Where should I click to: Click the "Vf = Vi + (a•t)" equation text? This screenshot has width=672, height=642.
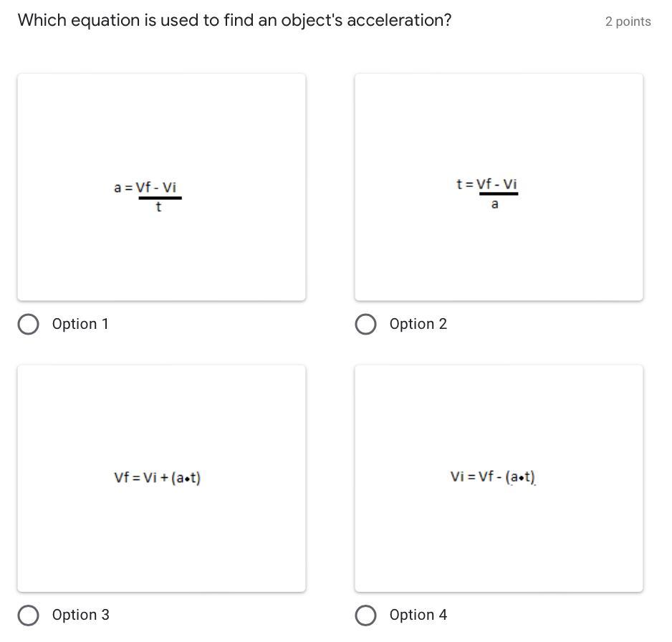click(158, 477)
